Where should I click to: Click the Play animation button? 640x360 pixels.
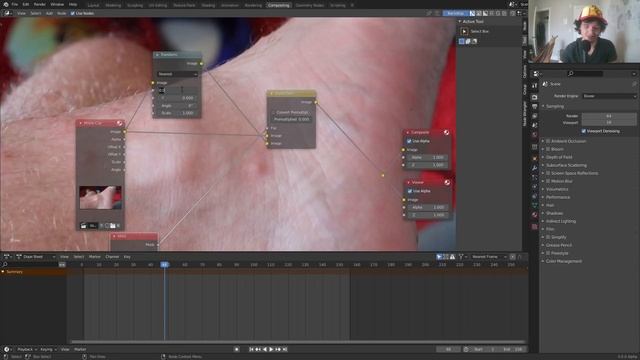tap(271, 349)
